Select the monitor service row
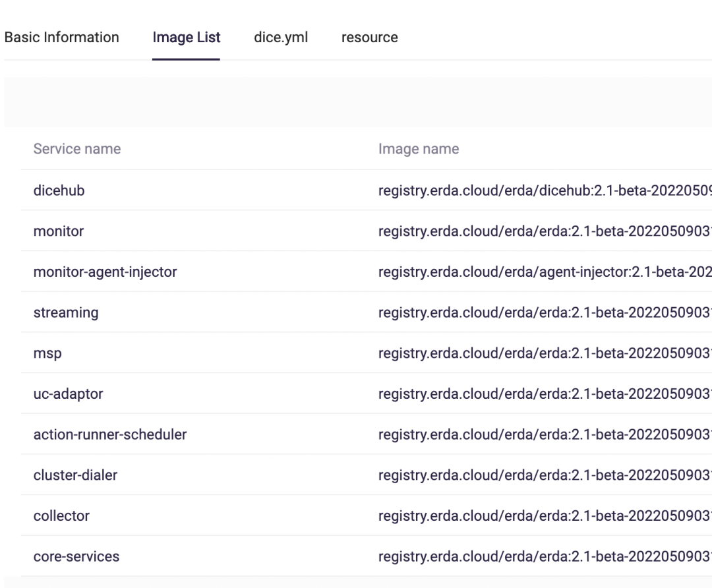 [366, 231]
